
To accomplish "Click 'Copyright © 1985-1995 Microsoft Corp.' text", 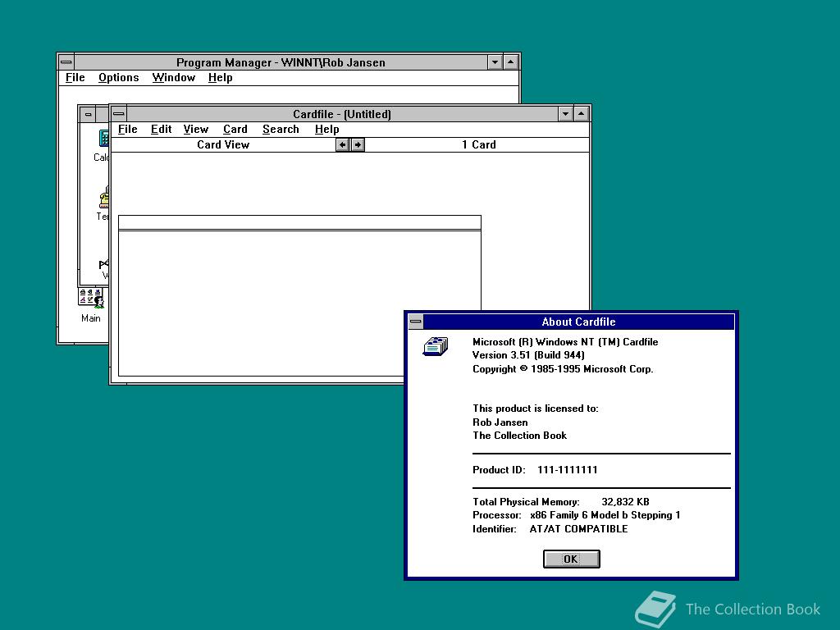I will (x=563, y=369).
